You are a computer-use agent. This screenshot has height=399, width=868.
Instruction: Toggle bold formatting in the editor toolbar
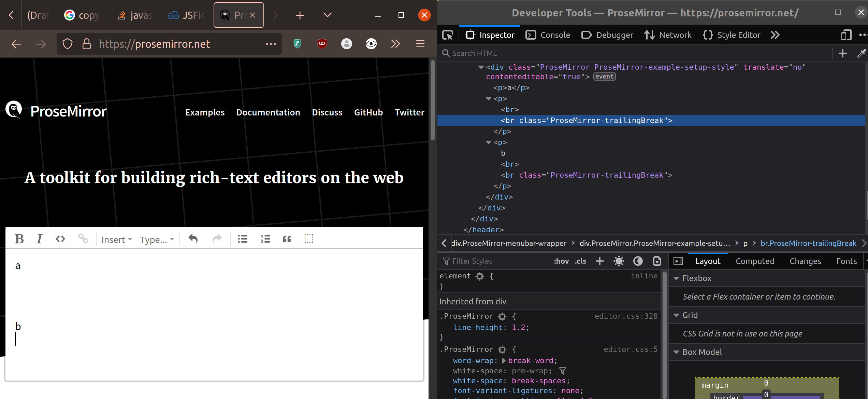point(19,239)
